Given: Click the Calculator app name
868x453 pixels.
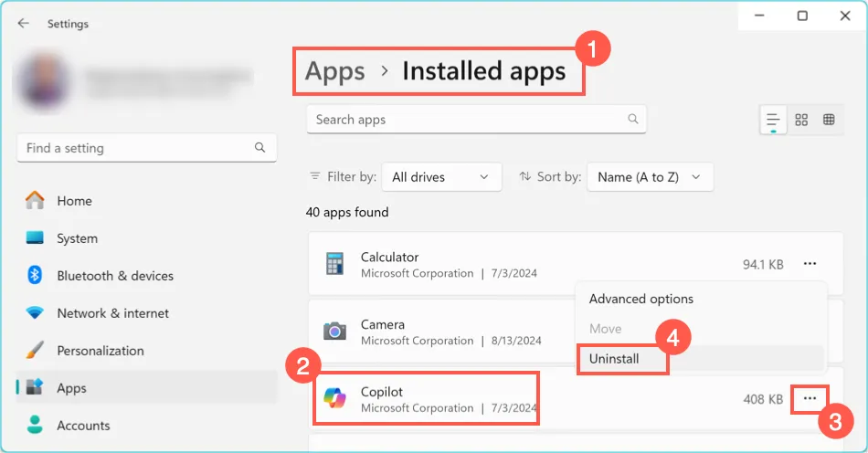Looking at the screenshot, I should pos(390,258).
